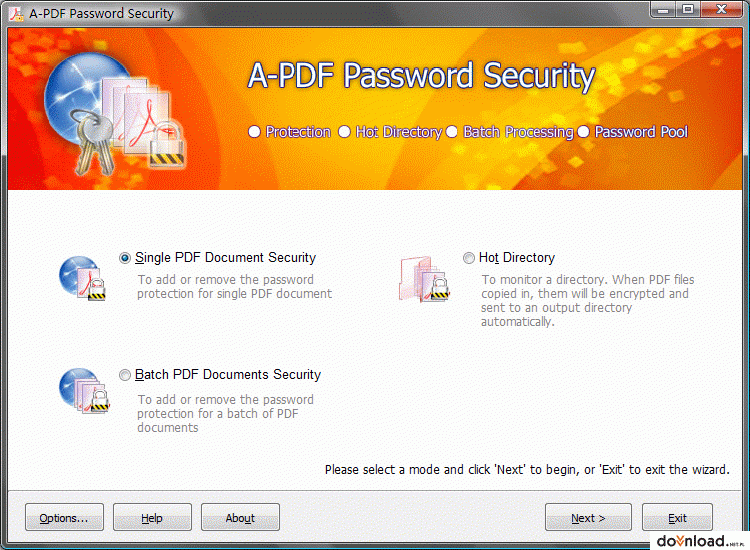This screenshot has width=750, height=550.
Task: Choose Batch PDF Documents Security radio option
Action: point(125,375)
